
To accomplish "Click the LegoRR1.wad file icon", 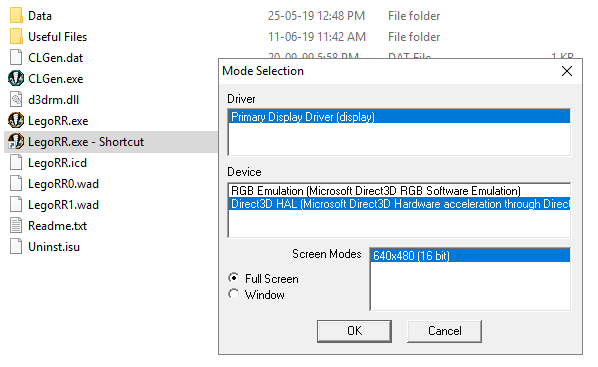I will 16,204.
